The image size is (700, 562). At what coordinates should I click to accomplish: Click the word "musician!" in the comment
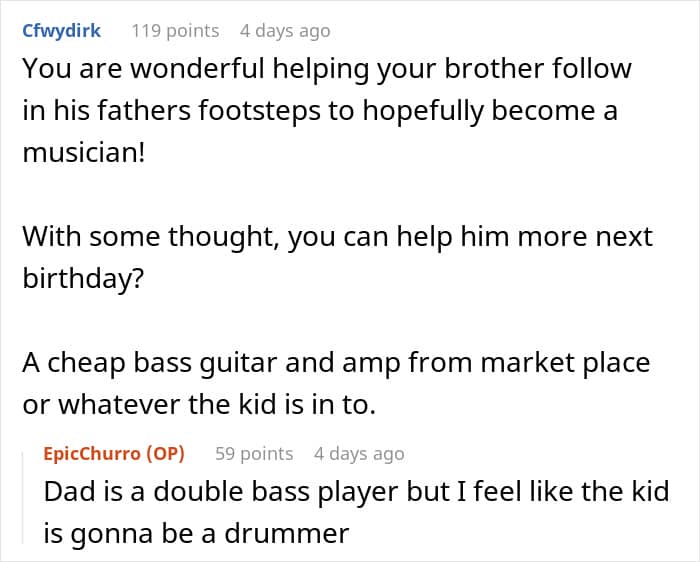click(83, 152)
